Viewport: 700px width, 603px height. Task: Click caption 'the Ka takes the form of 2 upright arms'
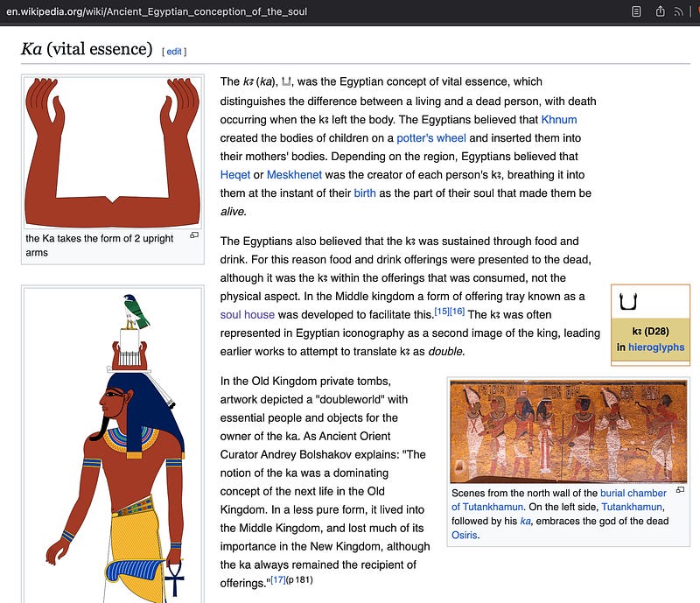(x=99, y=245)
